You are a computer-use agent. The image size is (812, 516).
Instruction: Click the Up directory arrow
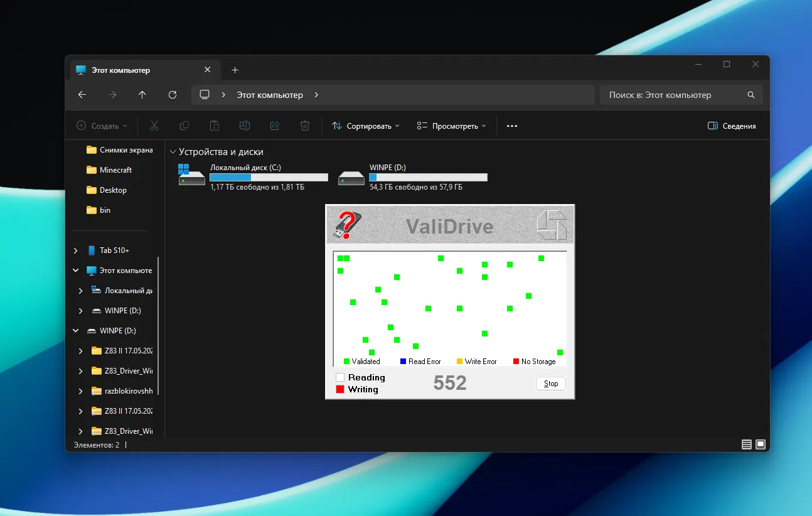[x=142, y=95]
